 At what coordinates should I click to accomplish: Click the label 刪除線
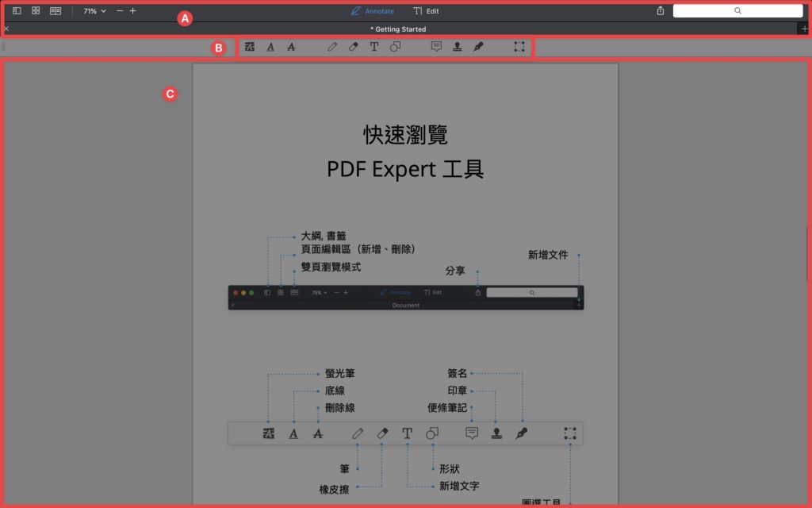pos(339,408)
